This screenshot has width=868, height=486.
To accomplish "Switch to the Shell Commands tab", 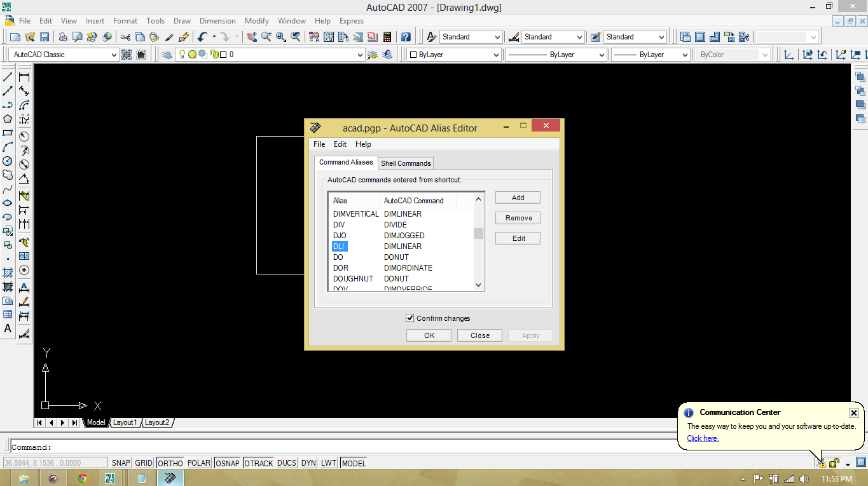I will click(x=405, y=163).
